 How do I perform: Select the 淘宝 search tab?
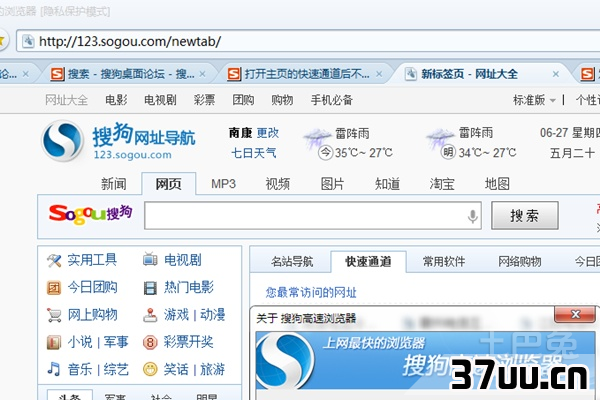pos(442,184)
